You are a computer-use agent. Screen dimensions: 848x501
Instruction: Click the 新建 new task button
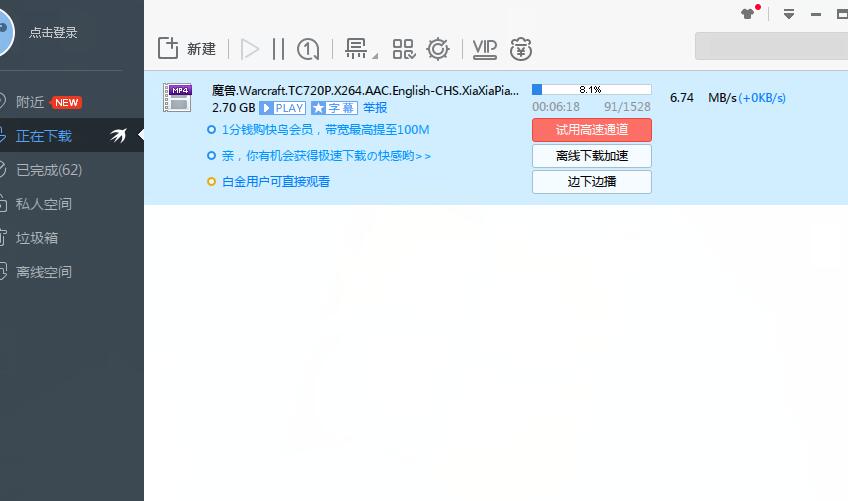pos(187,49)
